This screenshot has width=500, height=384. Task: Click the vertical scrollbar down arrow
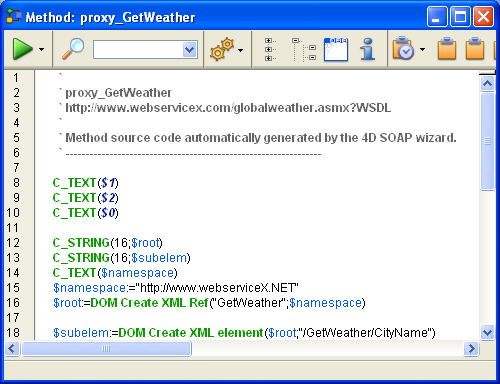[x=488, y=332]
